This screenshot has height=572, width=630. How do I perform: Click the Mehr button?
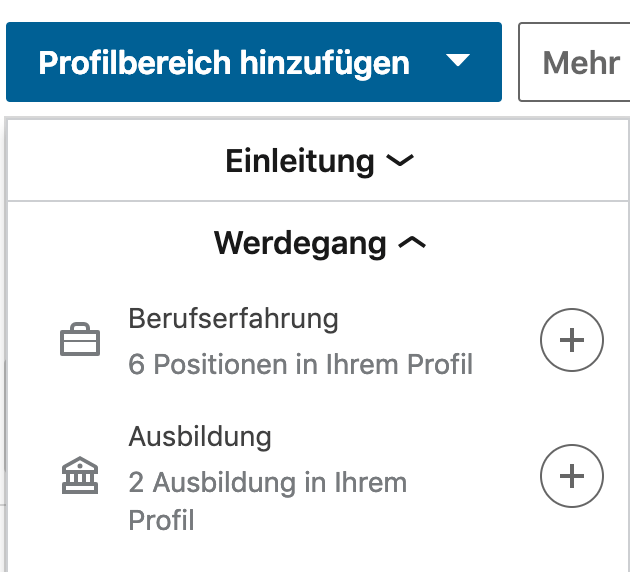[x=575, y=62]
